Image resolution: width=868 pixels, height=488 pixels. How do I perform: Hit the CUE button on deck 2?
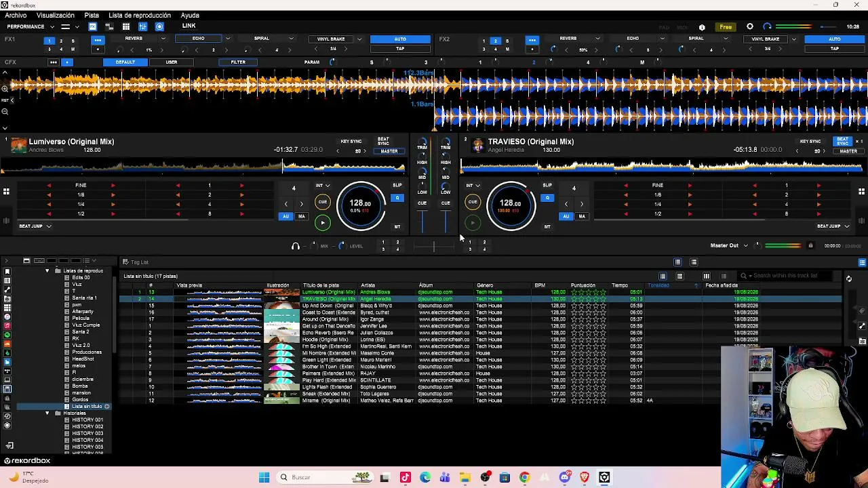[473, 202]
